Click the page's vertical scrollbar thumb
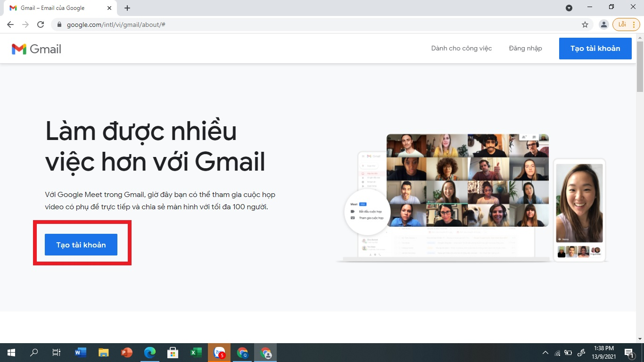 [x=640, y=66]
